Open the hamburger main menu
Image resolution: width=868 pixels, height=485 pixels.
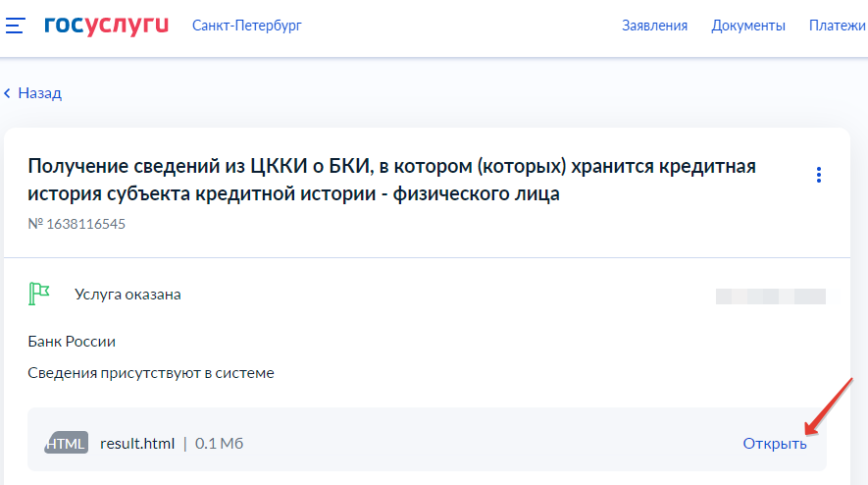(x=15, y=26)
